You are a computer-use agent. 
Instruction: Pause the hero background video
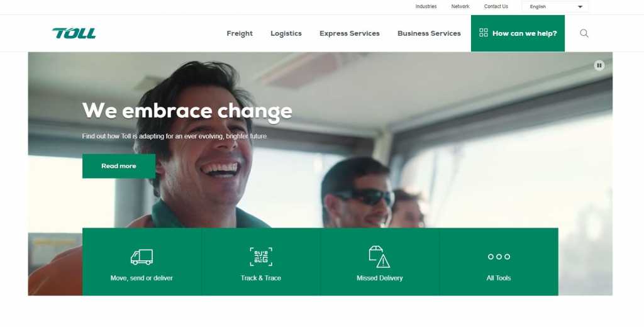[x=599, y=65]
